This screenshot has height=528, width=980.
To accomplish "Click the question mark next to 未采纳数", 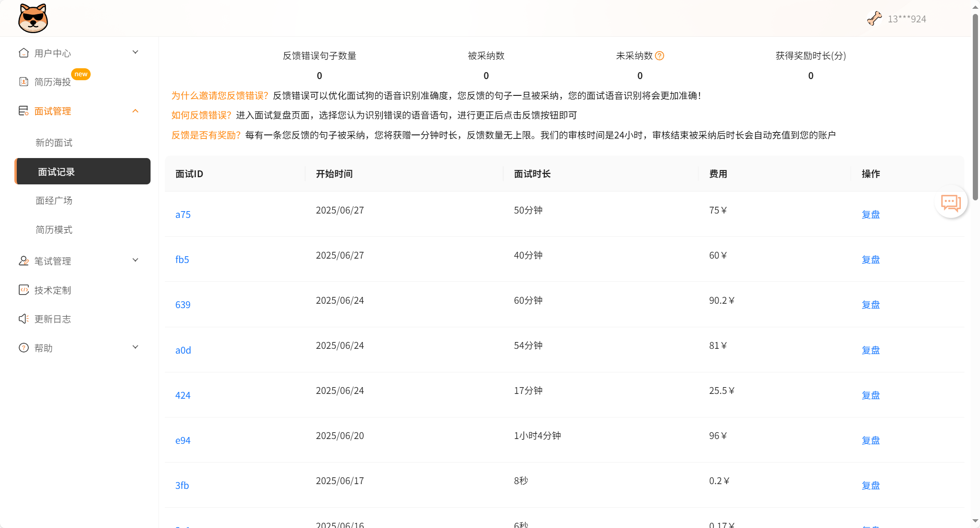I will tap(660, 56).
